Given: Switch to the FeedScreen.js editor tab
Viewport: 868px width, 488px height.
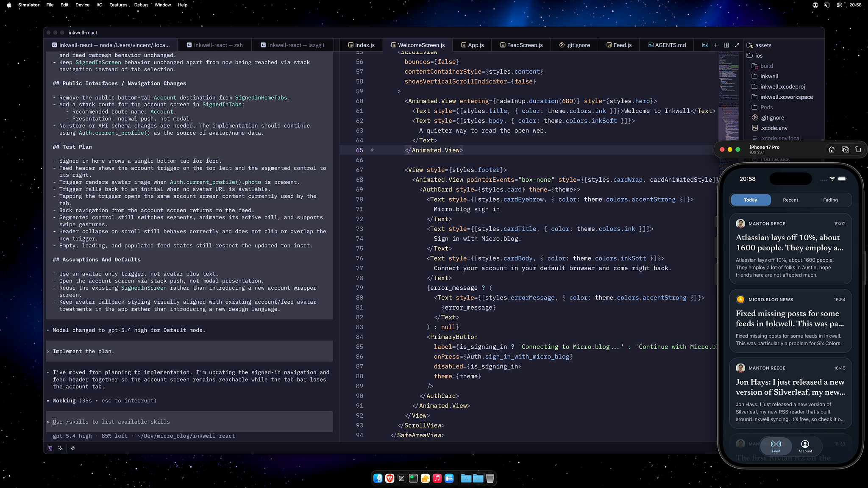Looking at the screenshot, I should pyautogui.click(x=521, y=45).
